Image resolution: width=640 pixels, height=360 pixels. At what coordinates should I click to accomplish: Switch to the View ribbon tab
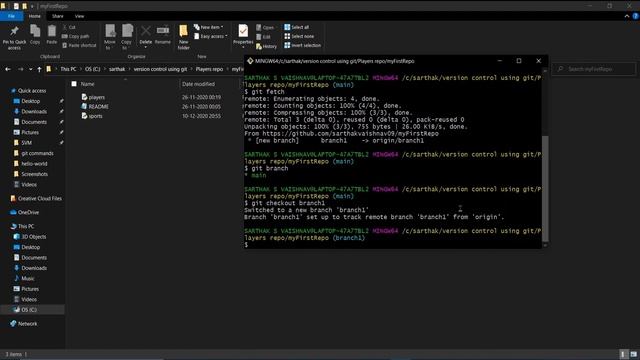tap(79, 16)
